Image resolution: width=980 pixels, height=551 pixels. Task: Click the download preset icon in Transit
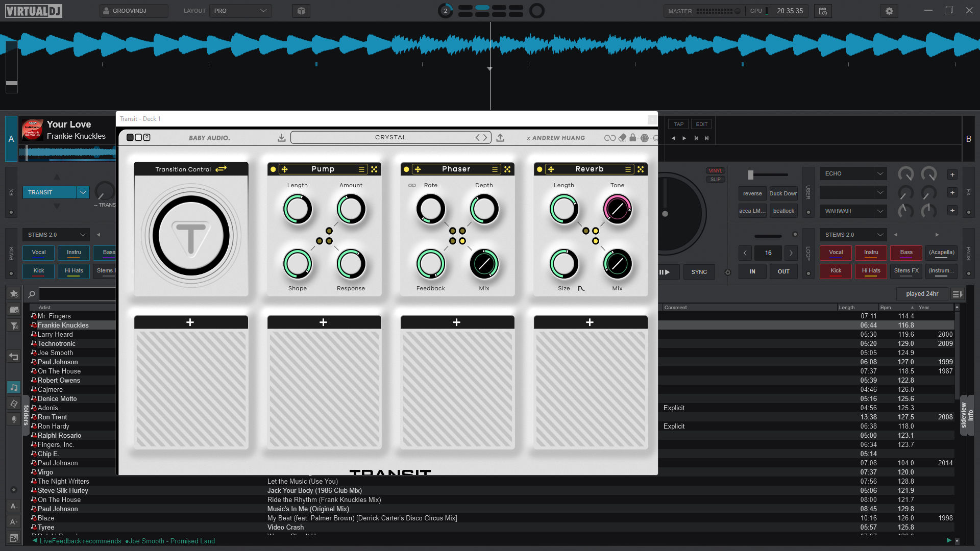pyautogui.click(x=281, y=138)
